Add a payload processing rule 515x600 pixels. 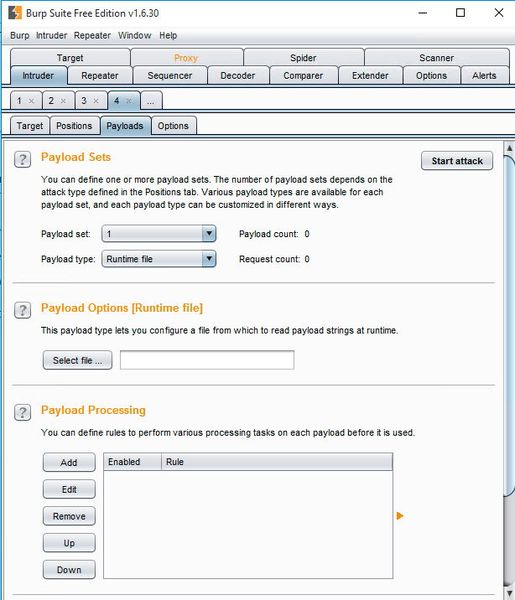[69, 462]
